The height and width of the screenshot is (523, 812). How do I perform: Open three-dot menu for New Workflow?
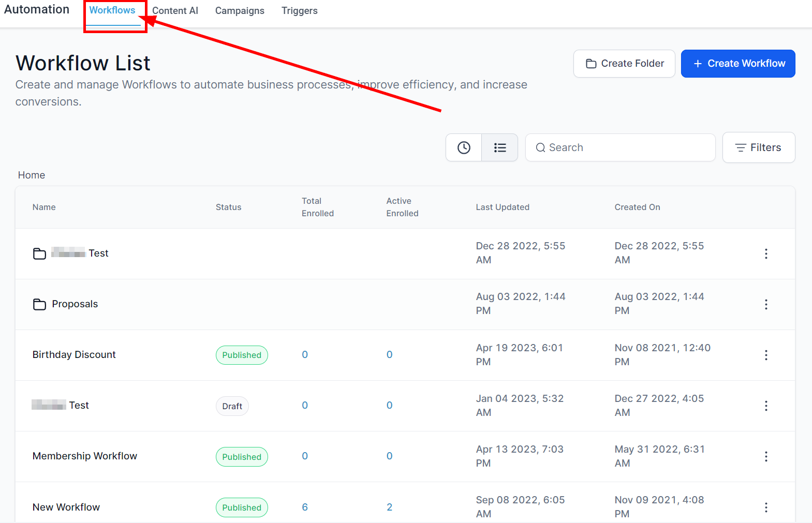[x=766, y=507]
